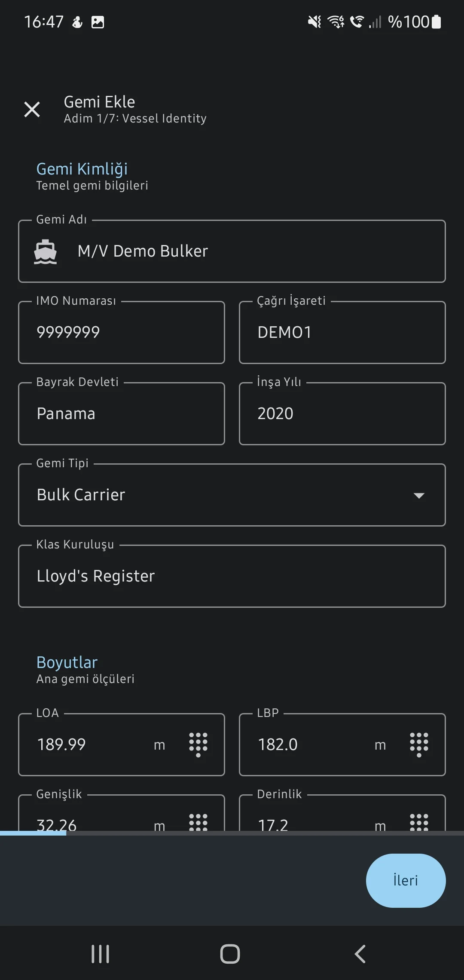This screenshot has height=980, width=464.
Task: Expand the ship type selection arrow
Action: click(x=418, y=495)
